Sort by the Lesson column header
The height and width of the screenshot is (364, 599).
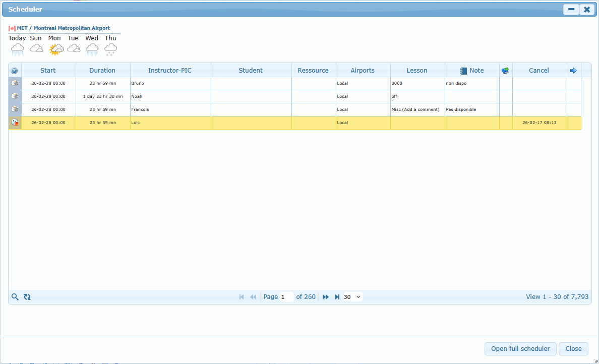click(x=417, y=71)
